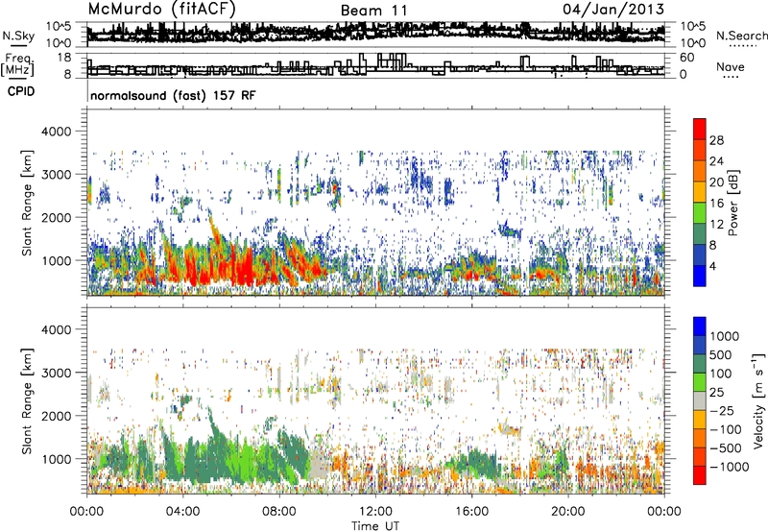Pick light green swatch between 12 and 16 dB
The image size is (768, 532).
(700, 213)
